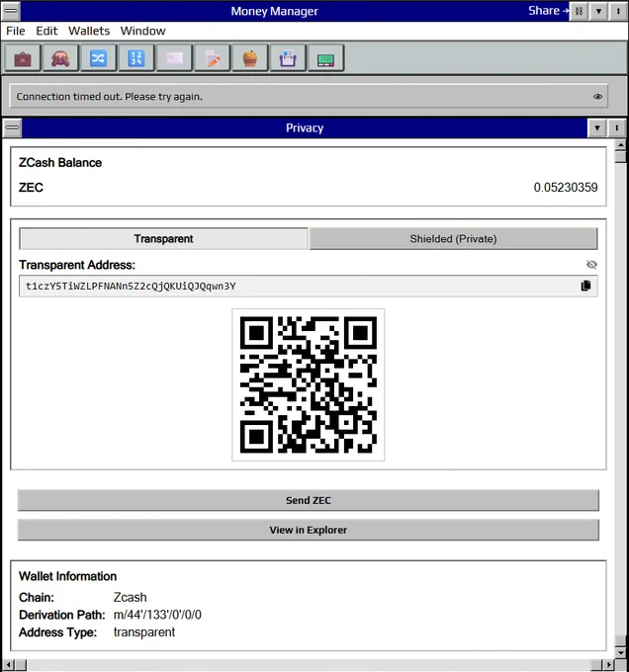This screenshot has width=629, height=672.
Task: Open the Money Manager window system menu
Action: (11, 11)
